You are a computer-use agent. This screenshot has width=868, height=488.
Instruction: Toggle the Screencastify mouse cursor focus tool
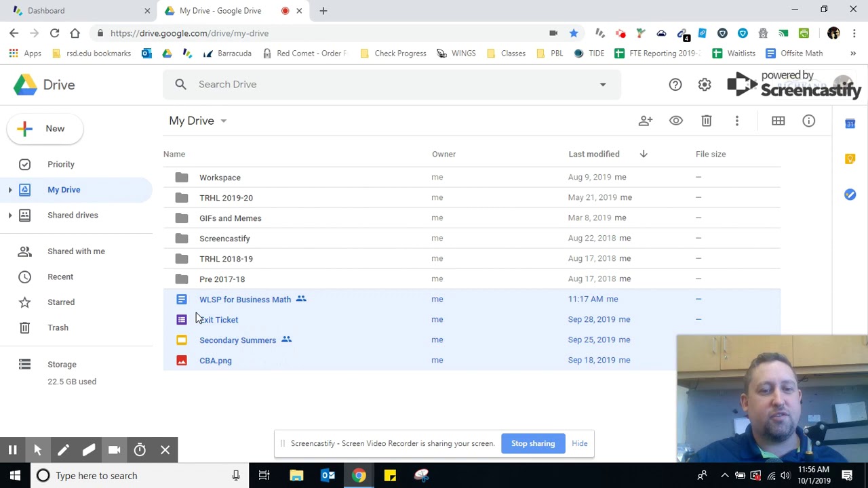click(x=38, y=450)
